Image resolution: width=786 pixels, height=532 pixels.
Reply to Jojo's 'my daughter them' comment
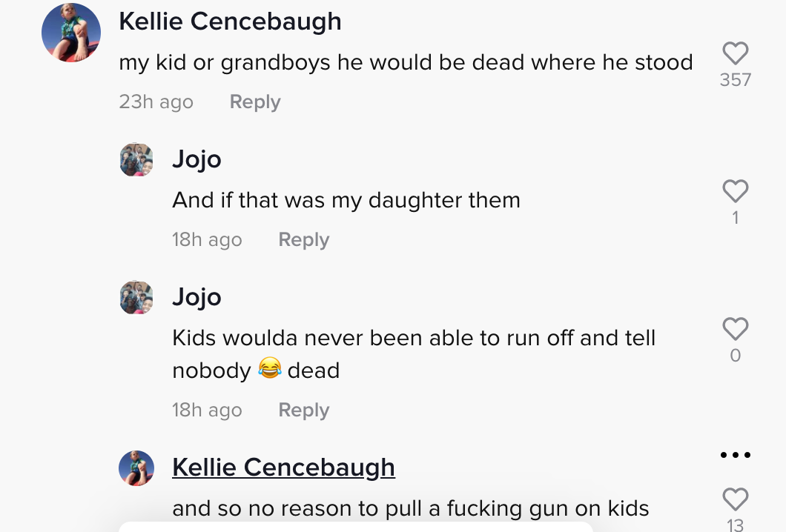click(304, 239)
